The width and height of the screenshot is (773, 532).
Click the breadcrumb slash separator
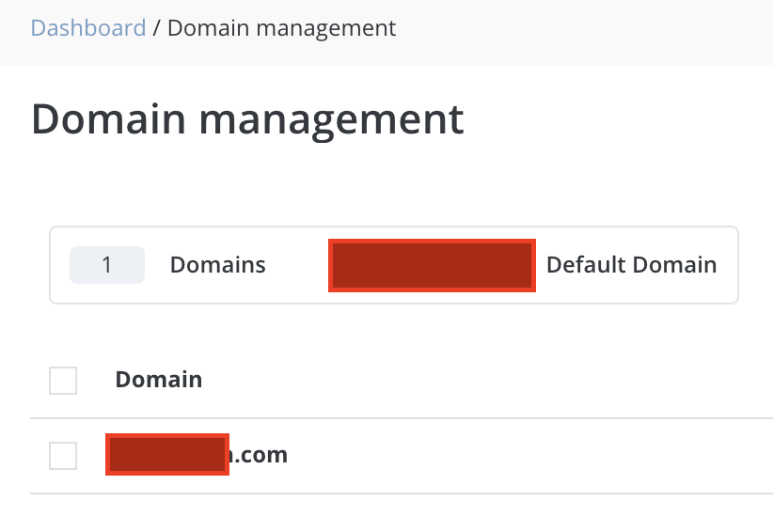tap(157, 28)
